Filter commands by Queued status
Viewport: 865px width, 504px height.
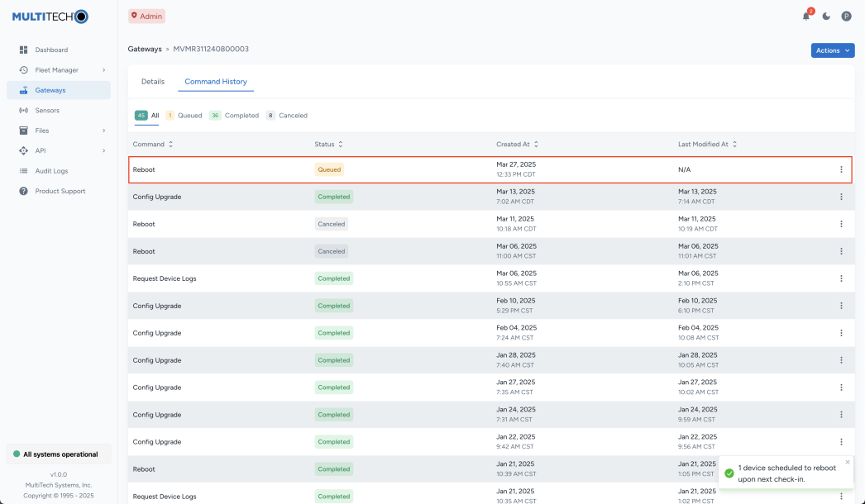(x=184, y=116)
